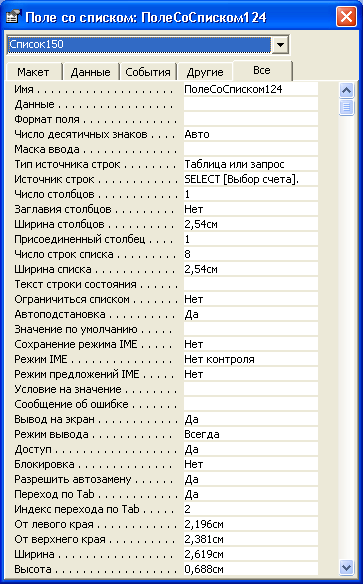Screen dimensions: 363x584
Task: Open the Список150 object dropdown arrow
Action: click(x=280, y=45)
